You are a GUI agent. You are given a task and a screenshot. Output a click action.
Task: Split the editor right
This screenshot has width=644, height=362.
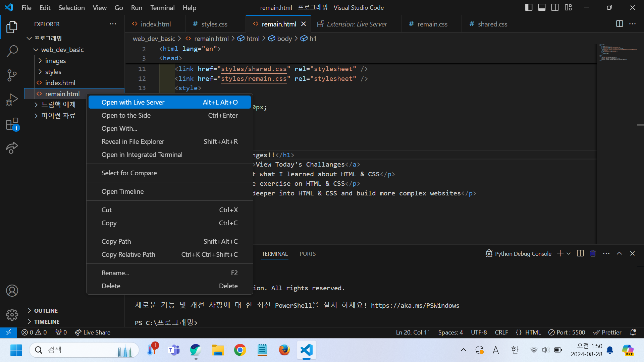coord(620,24)
